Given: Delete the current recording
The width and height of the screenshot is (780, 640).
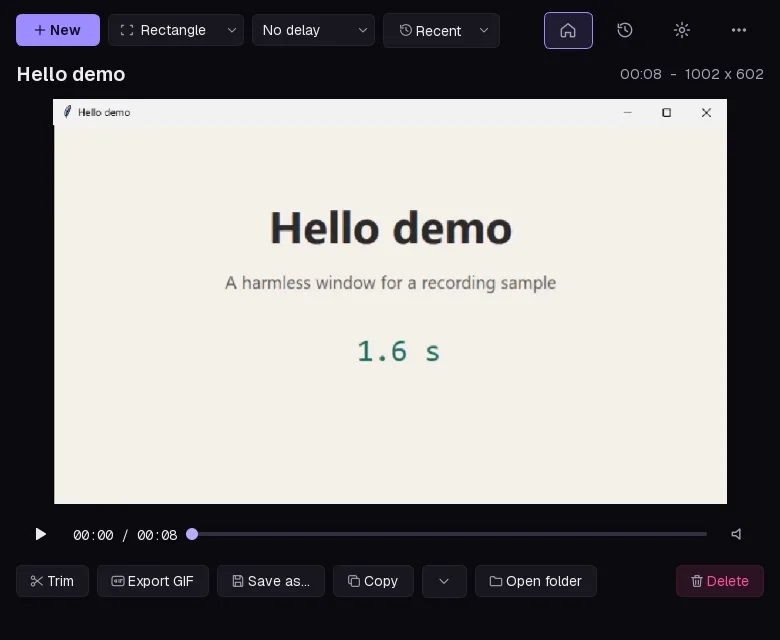Looking at the screenshot, I should [720, 581].
